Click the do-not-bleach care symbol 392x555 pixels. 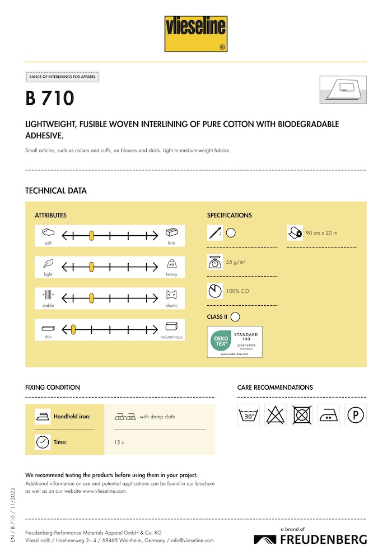tap(275, 415)
